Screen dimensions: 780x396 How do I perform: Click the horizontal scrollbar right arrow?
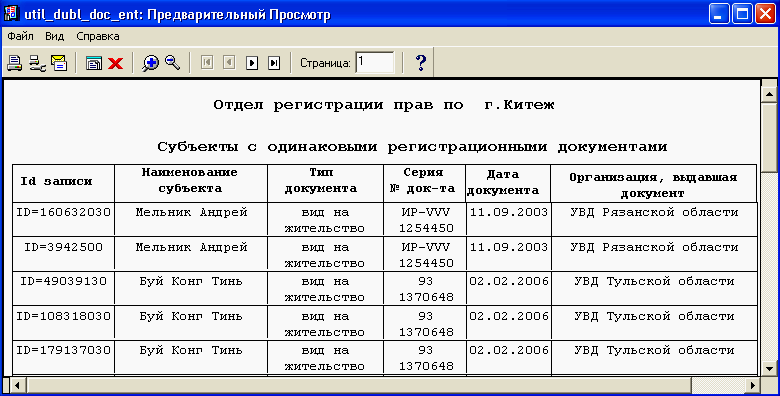coord(753,385)
